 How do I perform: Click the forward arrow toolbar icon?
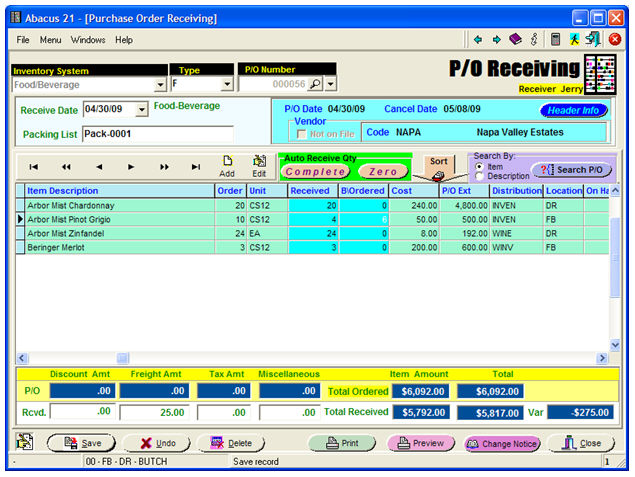point(496,40)
